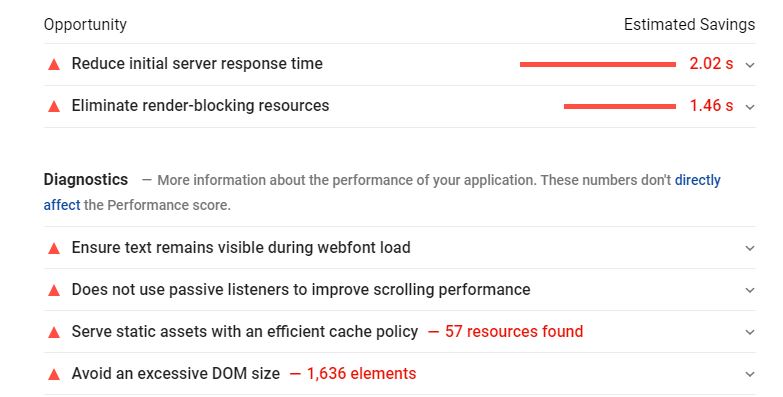Expand the Reduce initial server response time chevron
The image size is (783, 397).
(x=750, y=65)
